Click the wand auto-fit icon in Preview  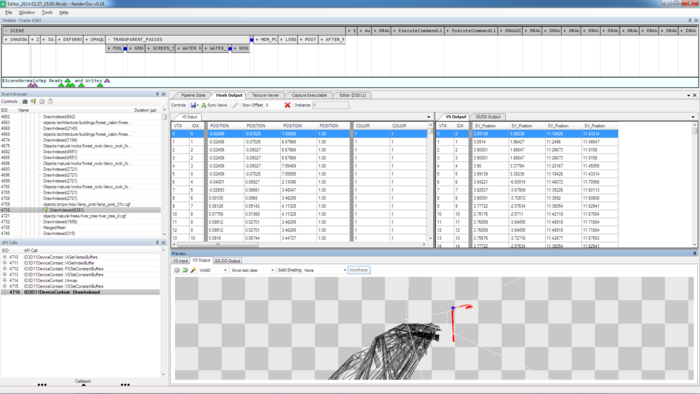click(193, 270)
